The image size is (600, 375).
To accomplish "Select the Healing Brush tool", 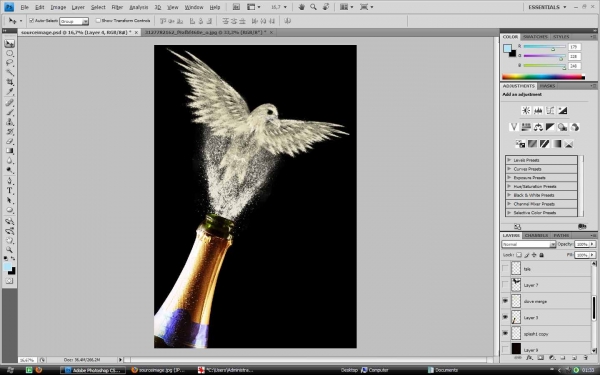I will click(x=10, y=103).
